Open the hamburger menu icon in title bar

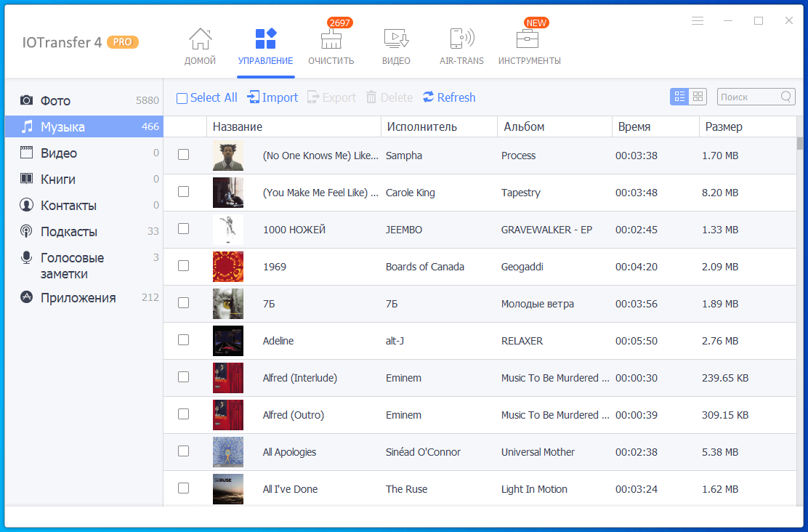pyautogui.click(x=698, y=20)
